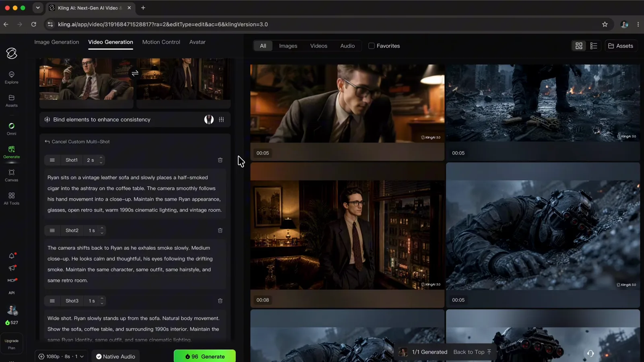Filter gallery by Images

288,46
